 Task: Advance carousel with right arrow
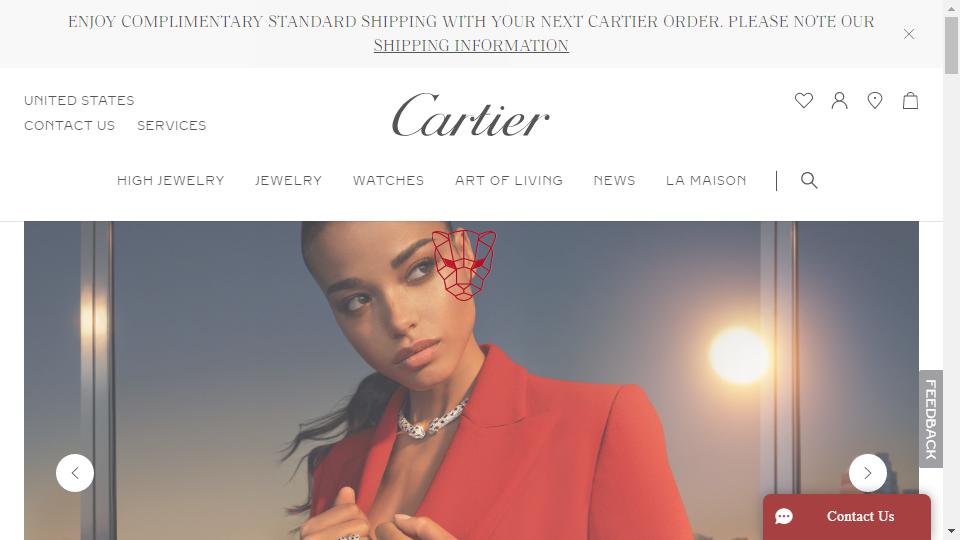click(868, 473)
